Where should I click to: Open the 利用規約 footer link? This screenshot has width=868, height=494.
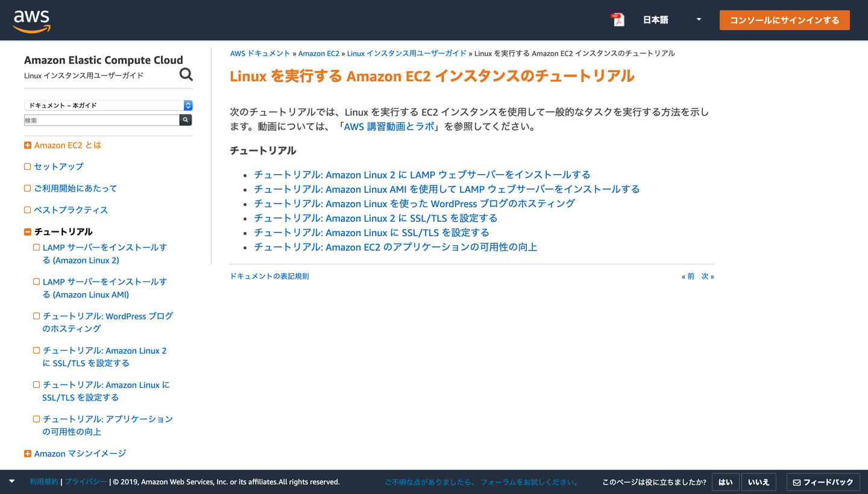(44, 482)
